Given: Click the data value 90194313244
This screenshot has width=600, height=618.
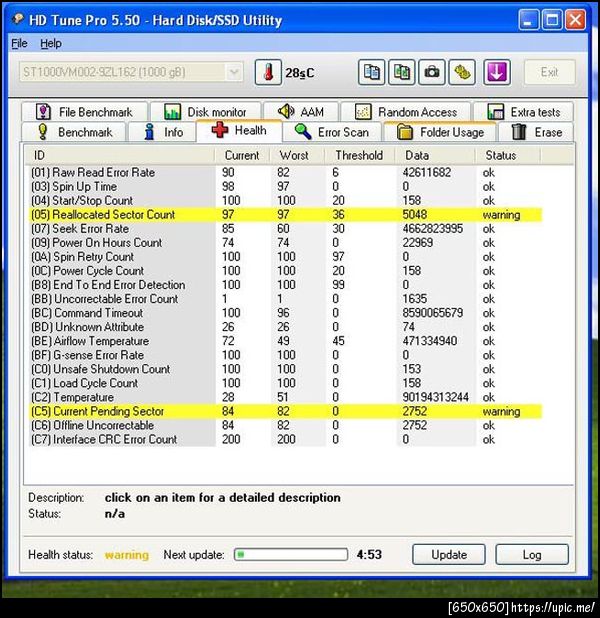Looking at the screenshot, I should click(x=435, y=397).
